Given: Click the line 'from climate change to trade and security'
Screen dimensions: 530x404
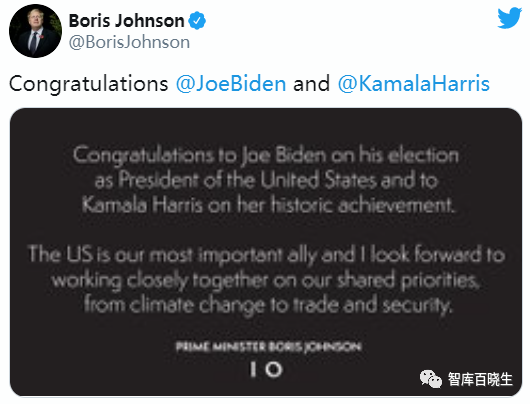Looking at the screenshot, I should pos(268,305).
